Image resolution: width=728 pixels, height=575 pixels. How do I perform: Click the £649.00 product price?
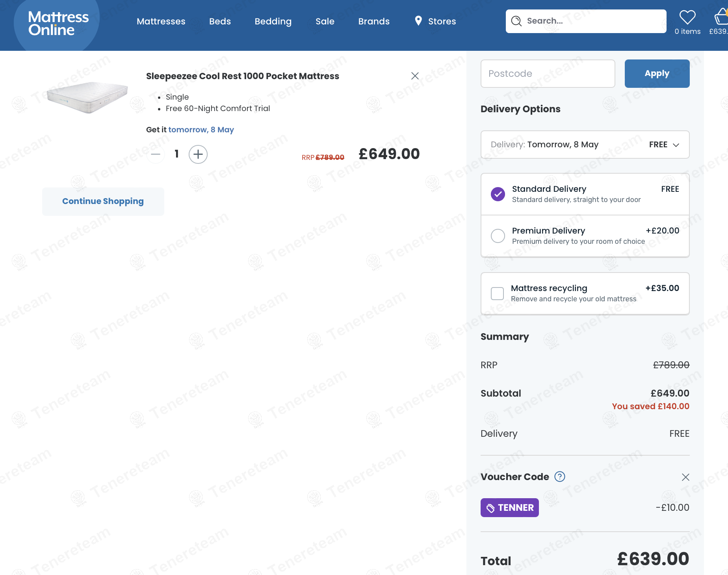(389, 154)
